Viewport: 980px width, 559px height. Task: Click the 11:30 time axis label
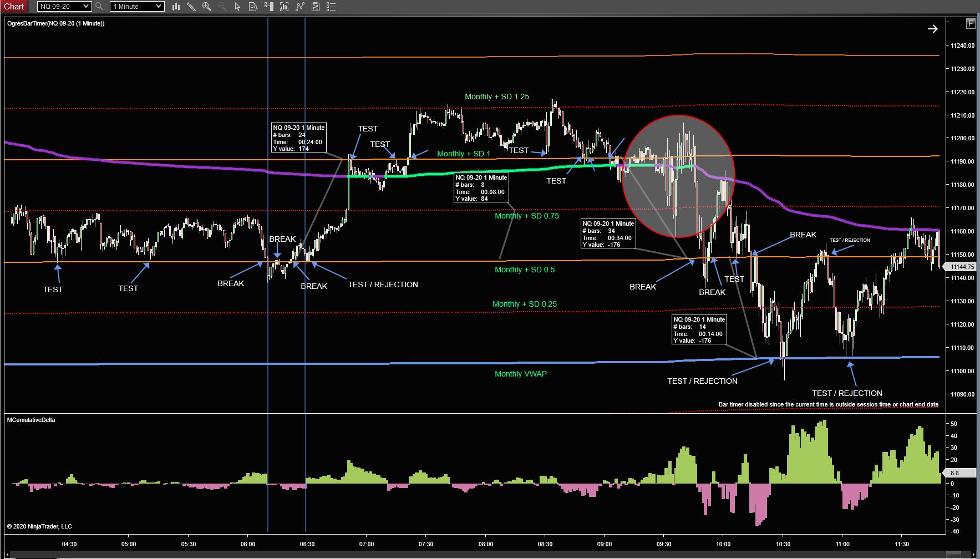click(x=902, y=544)
